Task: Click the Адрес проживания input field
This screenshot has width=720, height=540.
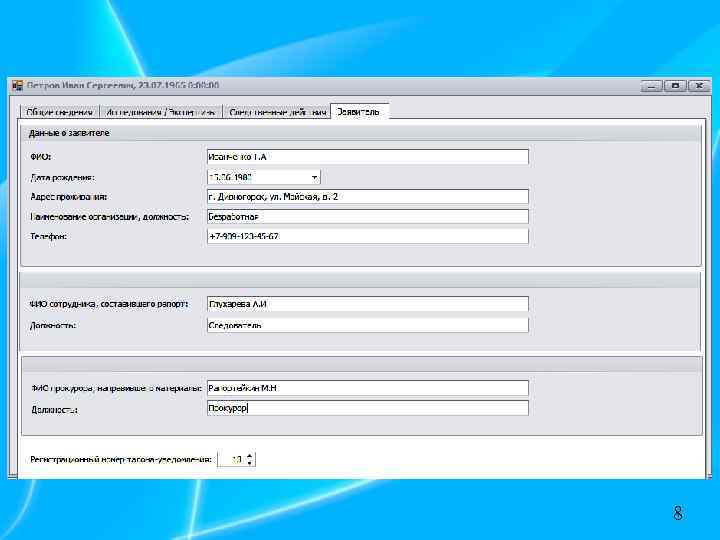Action: pos(368,197)
